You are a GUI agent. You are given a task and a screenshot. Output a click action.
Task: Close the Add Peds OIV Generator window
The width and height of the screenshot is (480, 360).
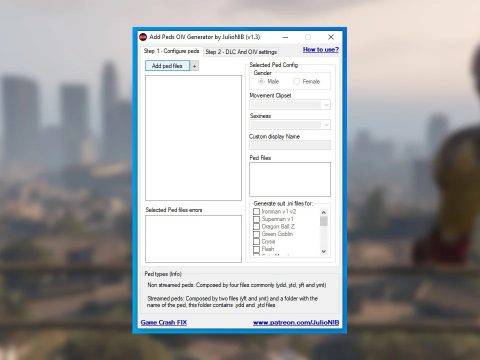click(331, 37)
